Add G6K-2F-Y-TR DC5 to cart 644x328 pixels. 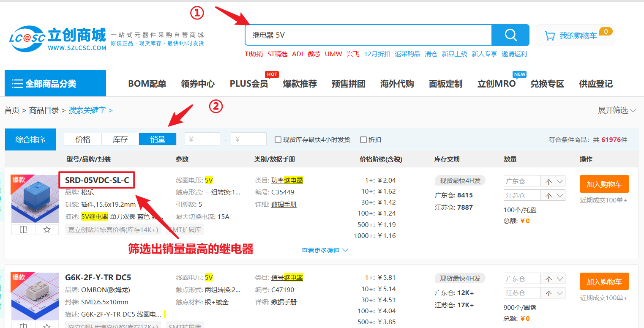[604, 282]
